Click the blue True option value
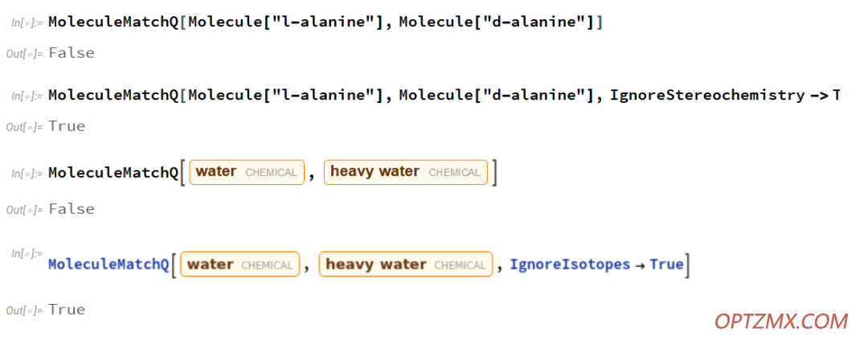This screenshot has height=341, width=868. pos(666,265)
